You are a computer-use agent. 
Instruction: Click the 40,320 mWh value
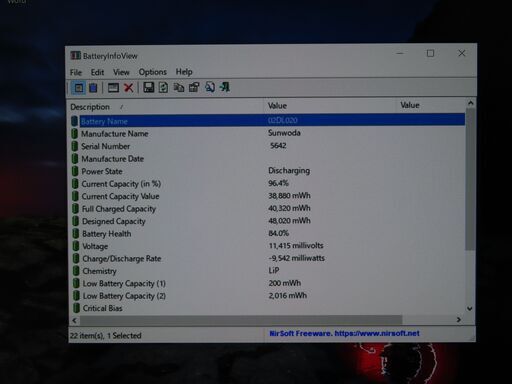click(x=289, y=208)
